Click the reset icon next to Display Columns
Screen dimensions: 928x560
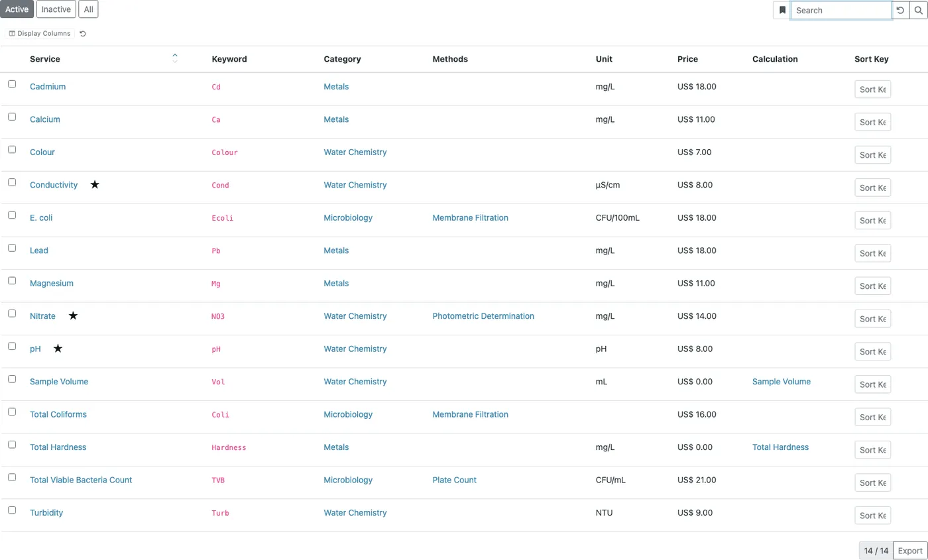tap(82, 33)
